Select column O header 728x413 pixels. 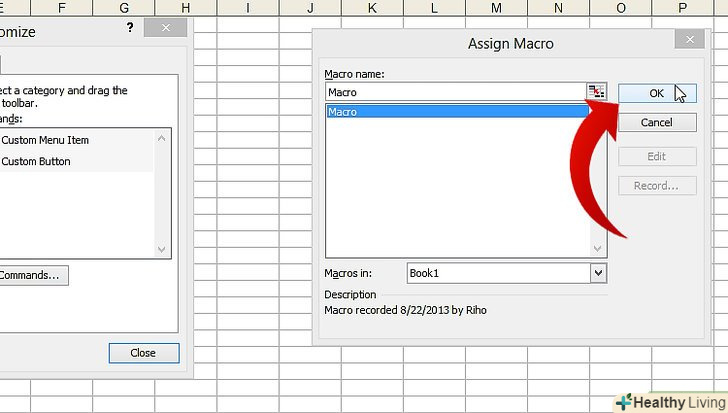621,7
